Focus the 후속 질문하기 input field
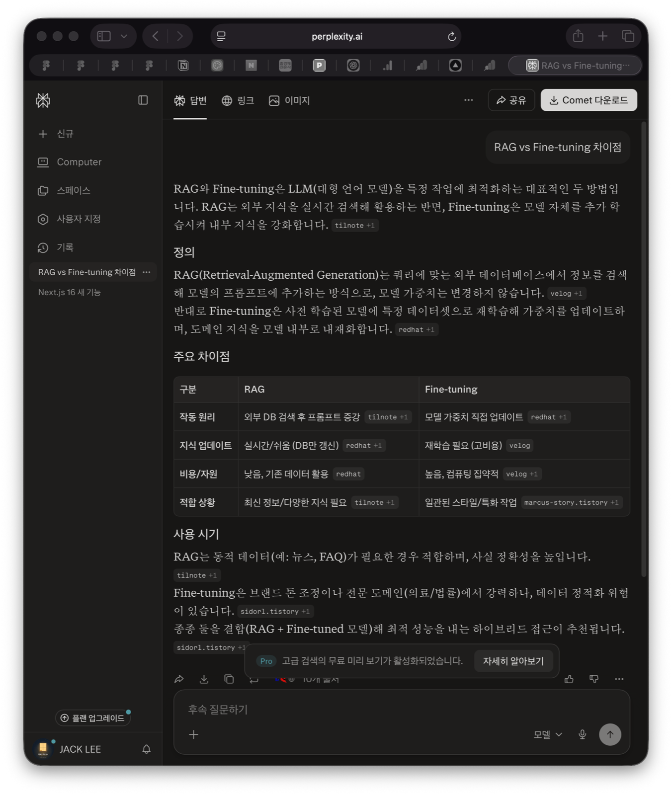The height and width of the screenshot is (795, 672). [x=348, y=710]
